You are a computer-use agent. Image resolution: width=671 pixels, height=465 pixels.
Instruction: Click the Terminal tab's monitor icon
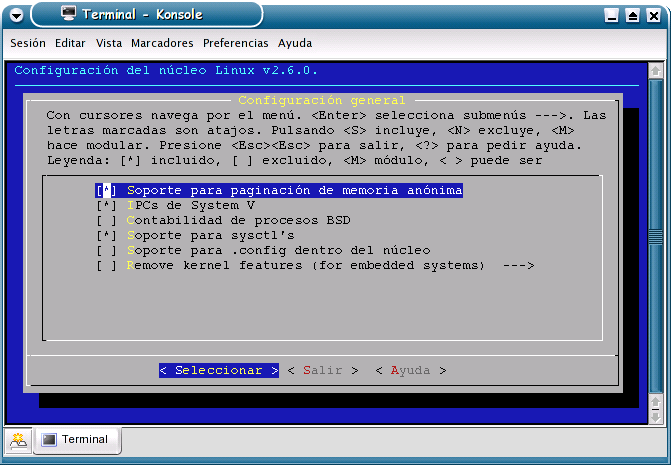coord(49,439)
